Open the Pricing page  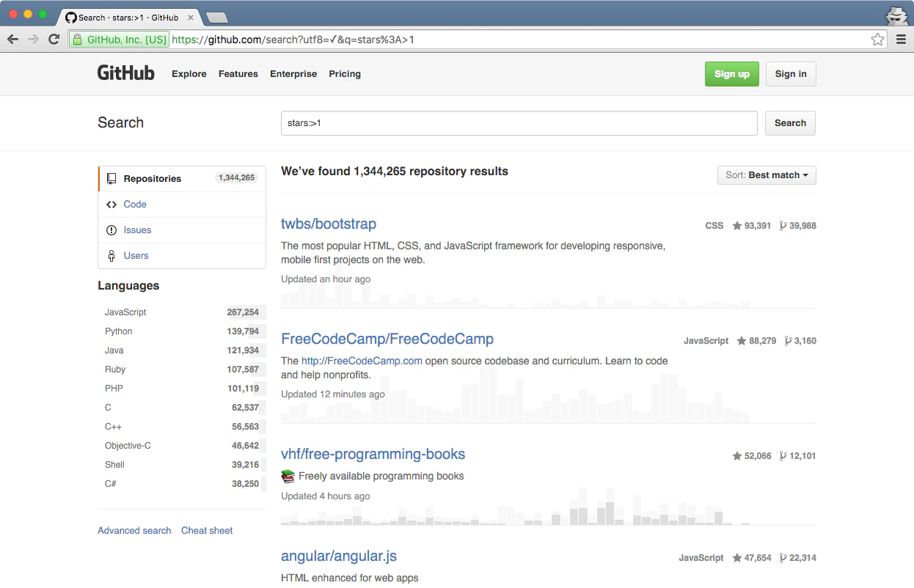(345, 74)
